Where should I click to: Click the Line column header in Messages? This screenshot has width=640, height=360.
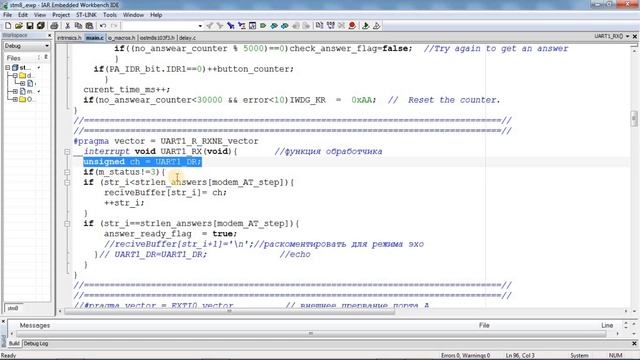coord(607,325)
